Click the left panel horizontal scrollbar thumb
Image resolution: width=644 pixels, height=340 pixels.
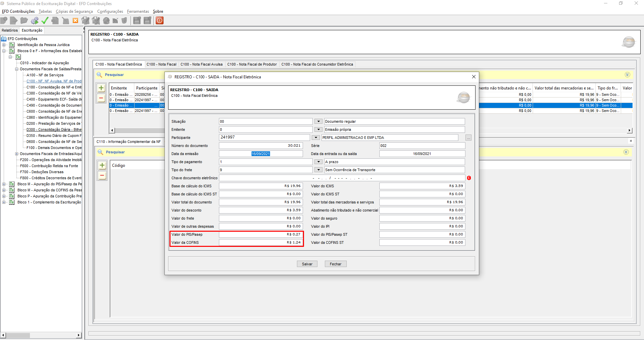pos(18,335)
